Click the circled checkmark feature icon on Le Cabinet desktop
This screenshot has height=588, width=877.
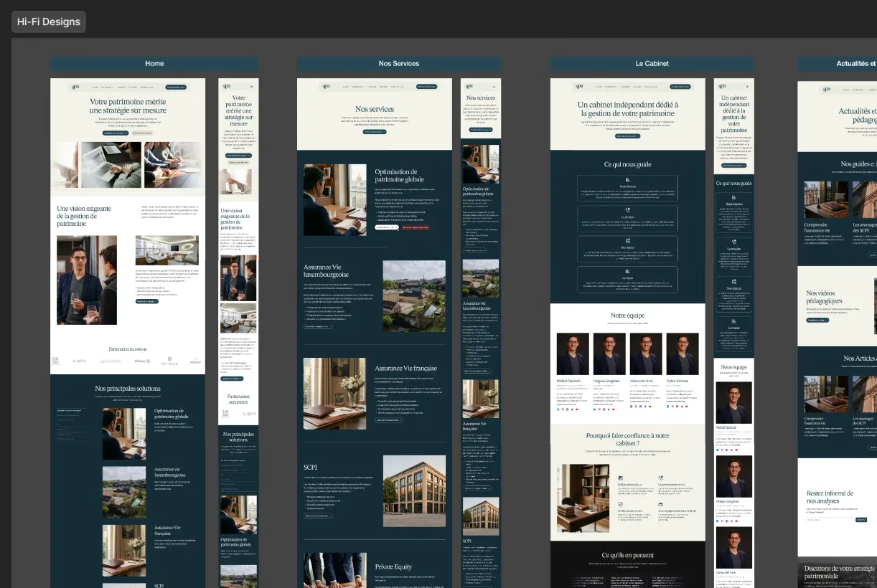pyautogui.click(x=621, y=504)
